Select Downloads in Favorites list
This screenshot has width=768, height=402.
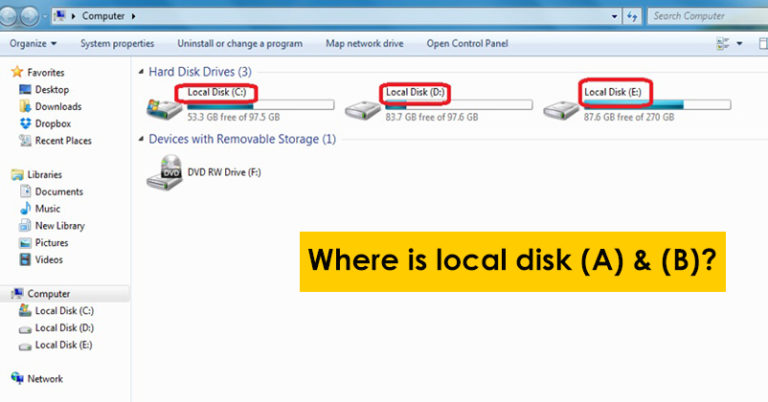point(58,107)
